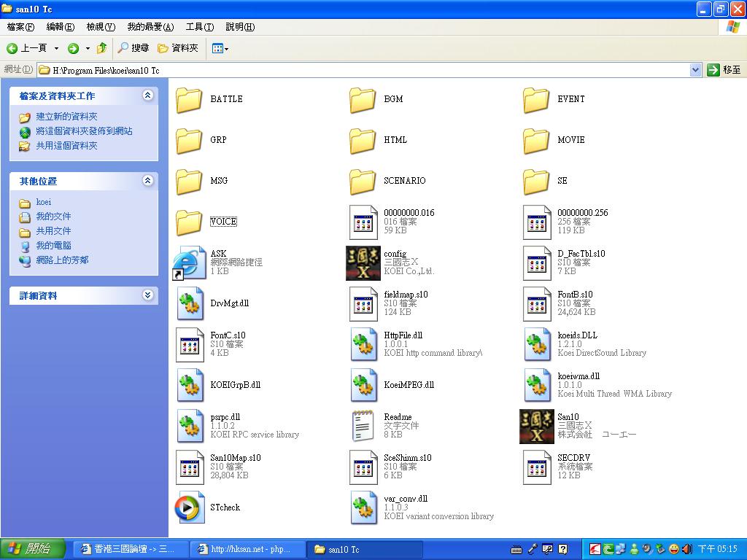
Task: Select the SCENARIO folder icon
Action: (x=363, y=182)
